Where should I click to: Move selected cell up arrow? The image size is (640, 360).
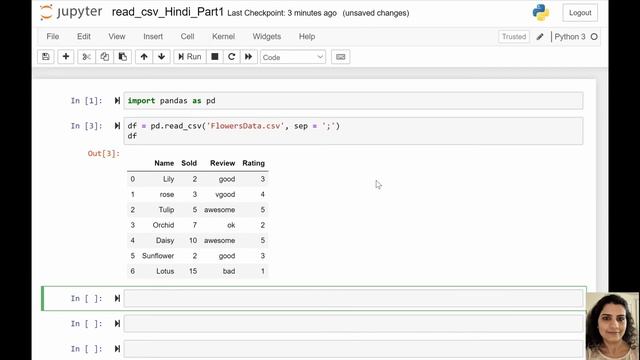[144, 57]
